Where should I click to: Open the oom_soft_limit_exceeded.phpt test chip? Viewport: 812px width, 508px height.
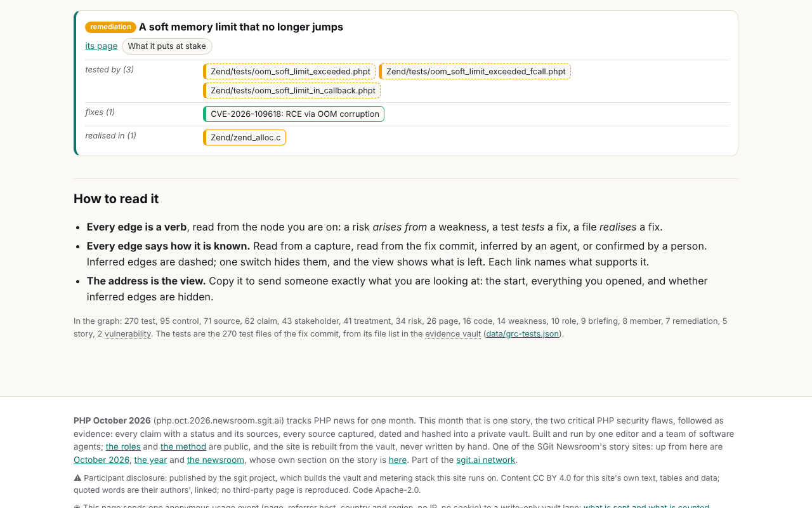pos(289,72)
